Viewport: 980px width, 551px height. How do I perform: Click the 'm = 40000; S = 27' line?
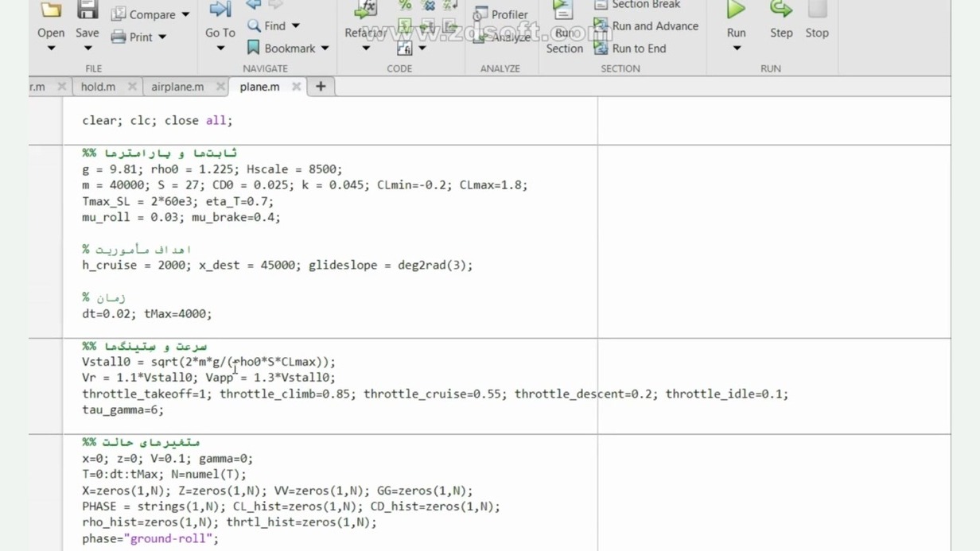305,185
